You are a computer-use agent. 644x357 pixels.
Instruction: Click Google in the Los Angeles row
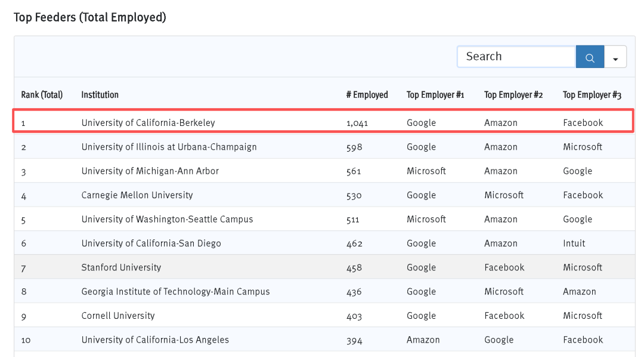[499, 340]
